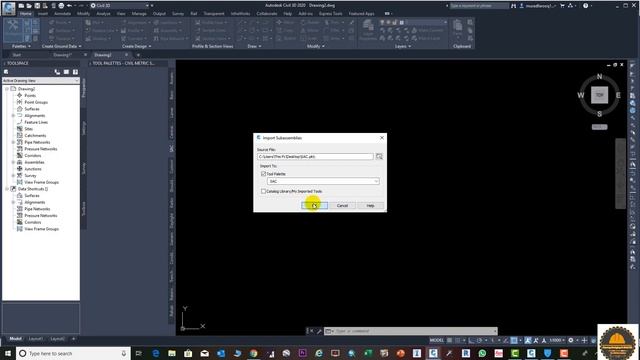640x360 pixels.
Task: Open Google Chrome from the taskbar
Action: [x=253, y=353]
